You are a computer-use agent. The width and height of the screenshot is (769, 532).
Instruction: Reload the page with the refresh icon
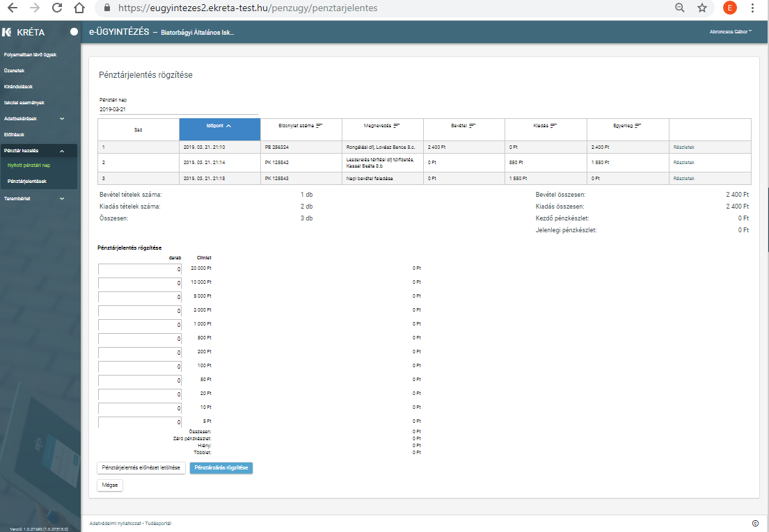click(57, 8)
